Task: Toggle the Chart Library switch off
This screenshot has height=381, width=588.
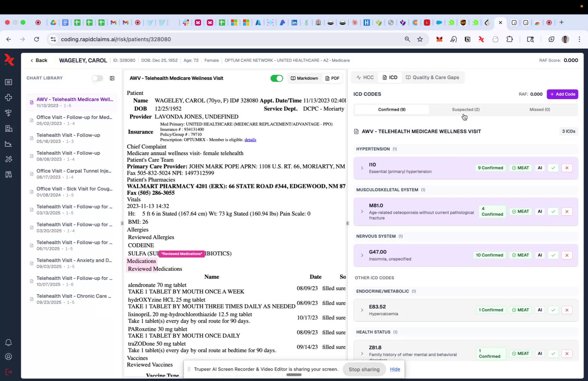Action: (x=97, y=78)
